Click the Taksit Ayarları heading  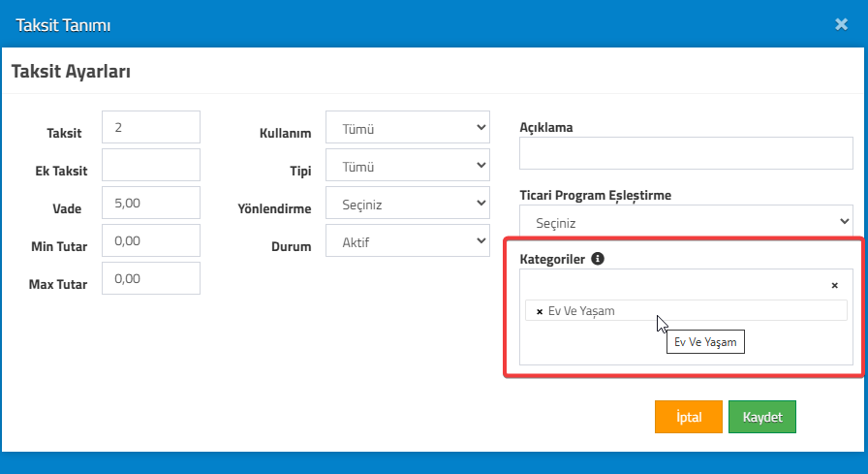tap(71, 71)
